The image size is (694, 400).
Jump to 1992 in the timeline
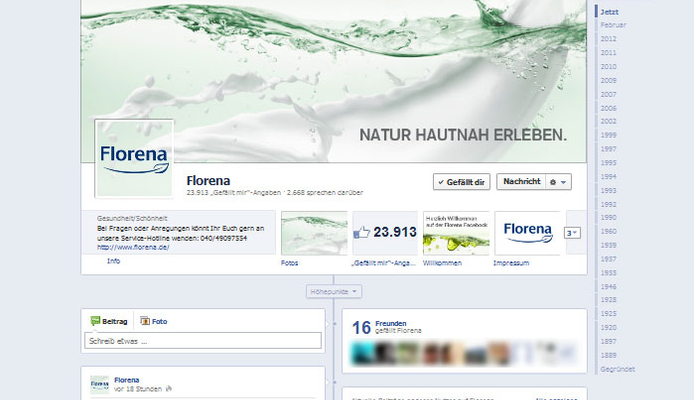click(x=608, y=205)
